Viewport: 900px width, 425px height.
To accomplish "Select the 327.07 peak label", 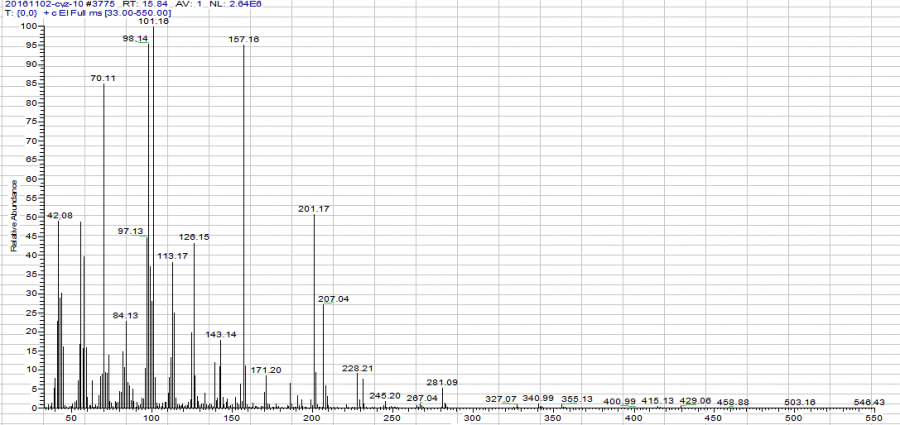I will pyautogui.click(x=501, y=398).
